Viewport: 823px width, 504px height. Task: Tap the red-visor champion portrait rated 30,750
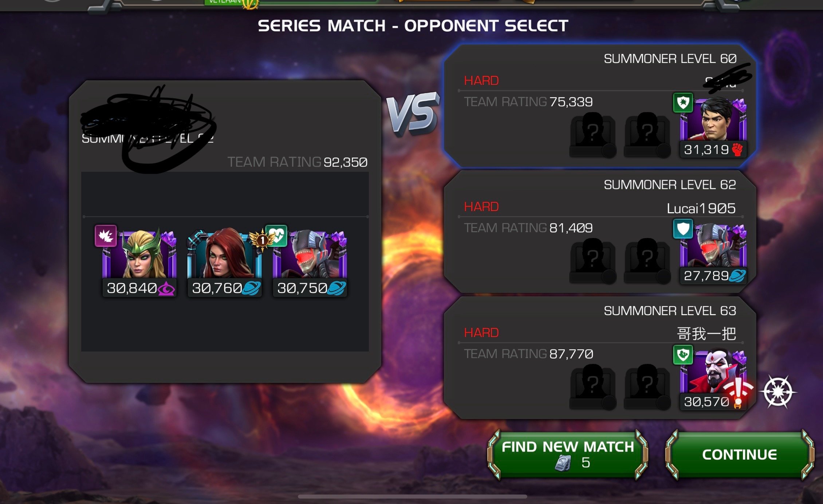(310, 255)
